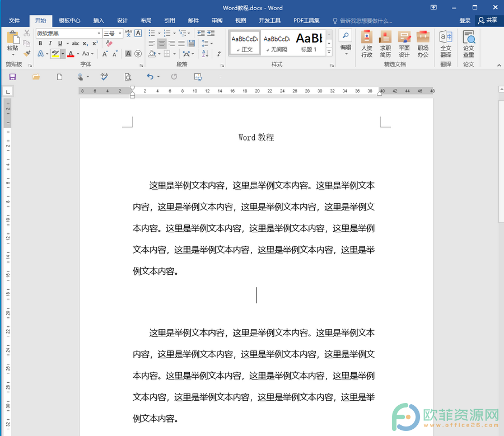The height and width of the screenshot is (436, 504).
Task: Open the numbered list dropdown arrow
Action: (x=174, y=33)
